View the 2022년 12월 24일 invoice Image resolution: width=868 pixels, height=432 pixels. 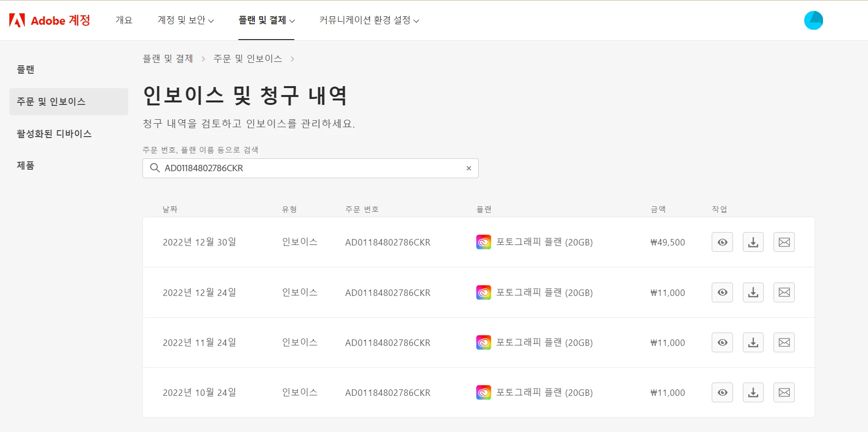[722, 292]
